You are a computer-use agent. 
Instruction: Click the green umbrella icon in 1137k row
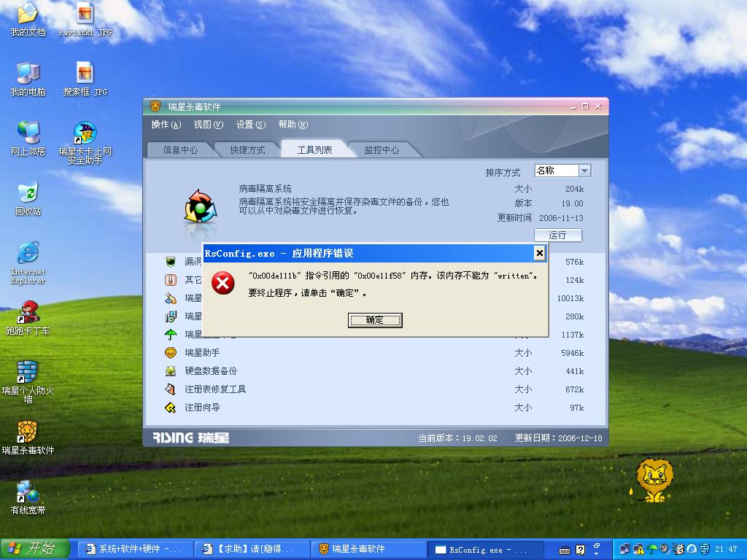coord(171,334)
